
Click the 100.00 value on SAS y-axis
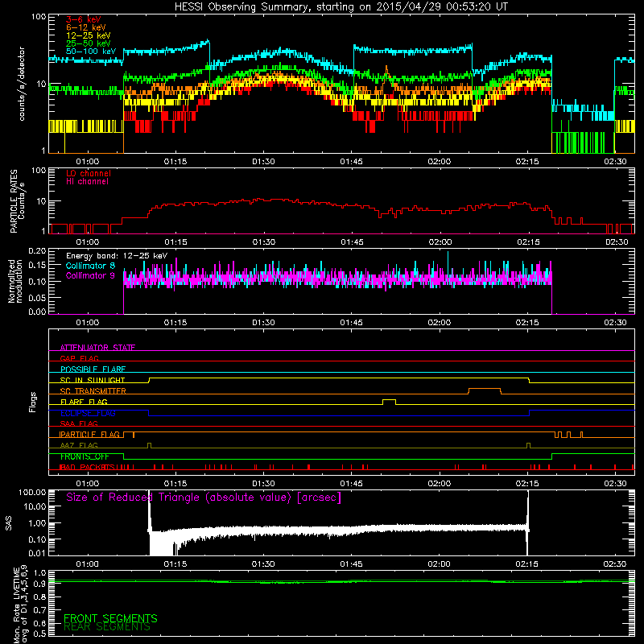coord(32,492)
